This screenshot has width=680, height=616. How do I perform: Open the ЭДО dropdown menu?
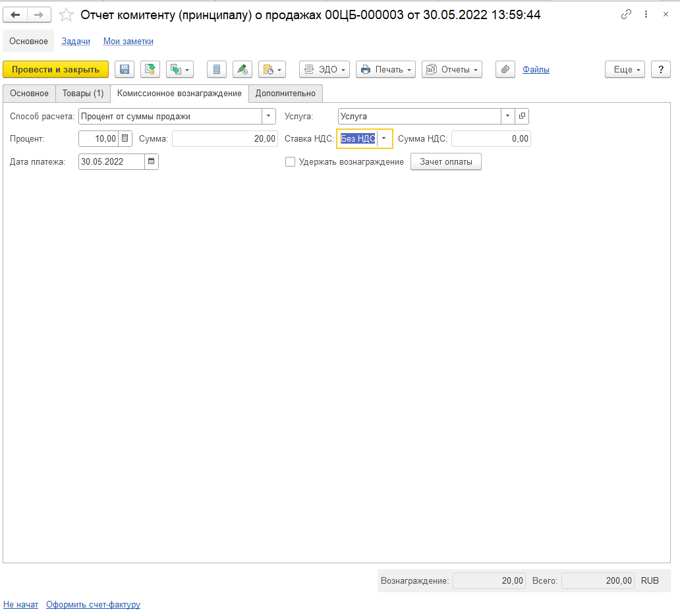click(324, 69)
